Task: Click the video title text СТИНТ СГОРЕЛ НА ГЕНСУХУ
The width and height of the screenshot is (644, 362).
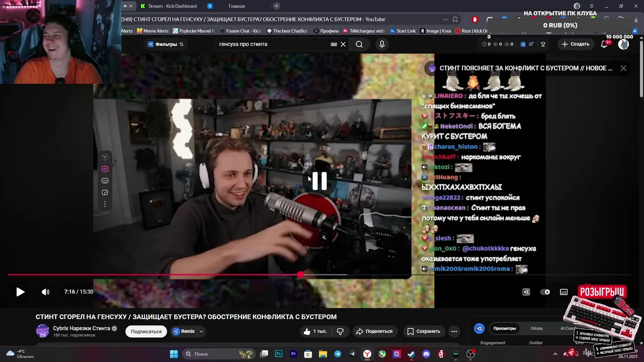Action: click(x=186, y=317)
